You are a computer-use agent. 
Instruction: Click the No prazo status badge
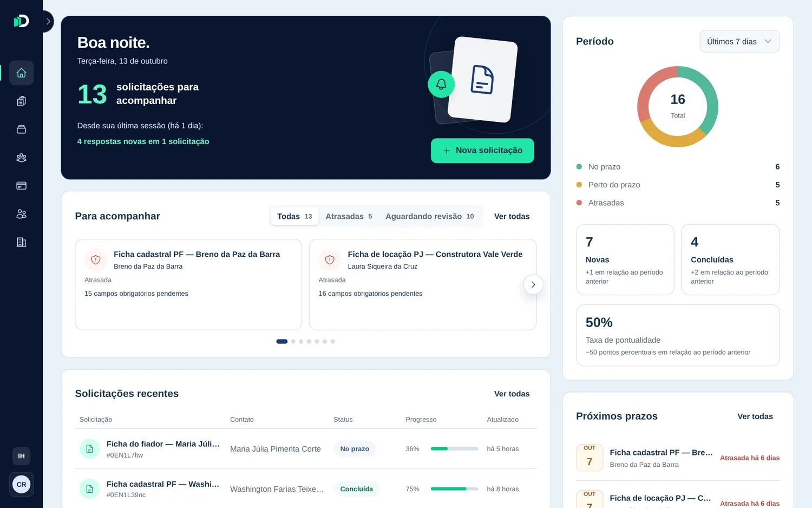(x=355, y=449)
